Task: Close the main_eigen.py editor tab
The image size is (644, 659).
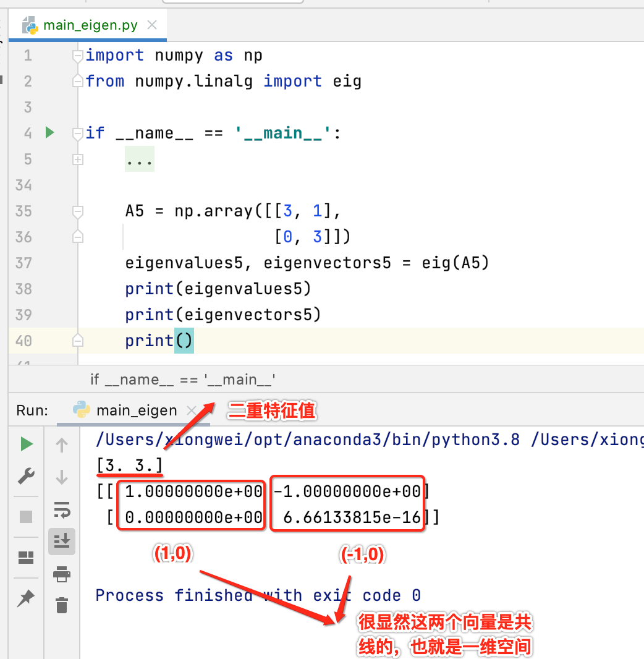Action: click(152, 25)
